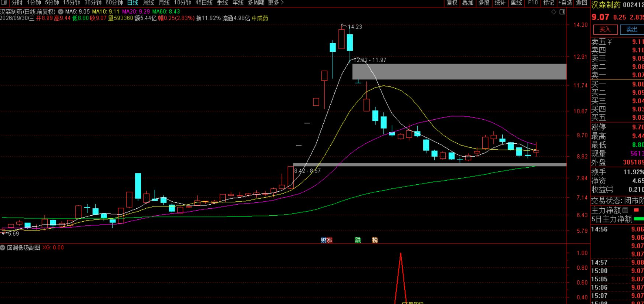The height and width of the screenshot is (304, 644).
Task: Expand the 回调低吸副图 indicator dropdown
Action: click(3, 247)
